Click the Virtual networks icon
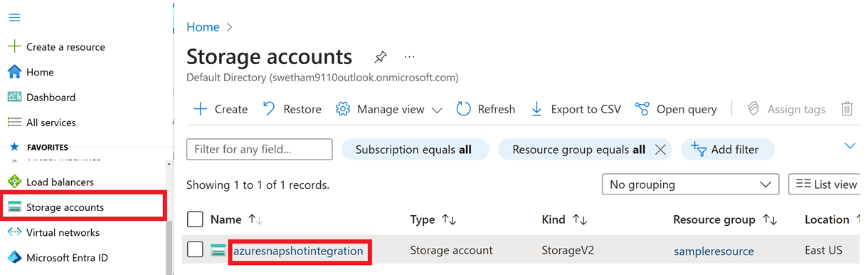Viewport: 868px width, 275px height. tap(14, 232)
